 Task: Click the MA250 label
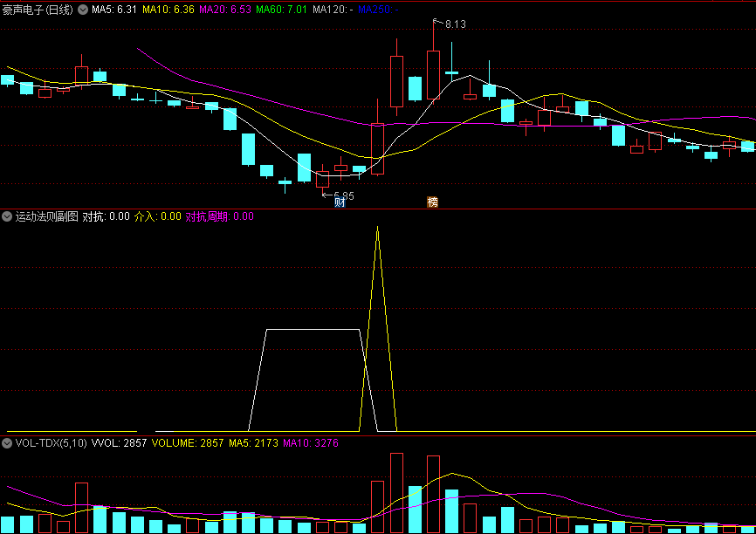tap(379, 9)
